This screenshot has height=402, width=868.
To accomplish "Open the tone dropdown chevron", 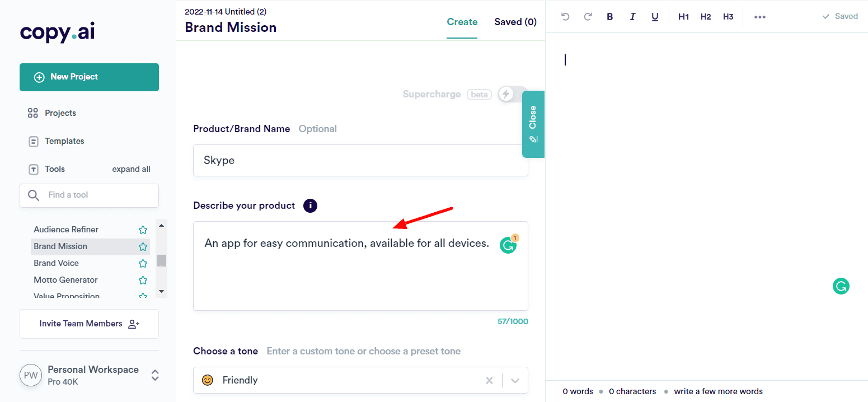I will (x=515, y=381).
